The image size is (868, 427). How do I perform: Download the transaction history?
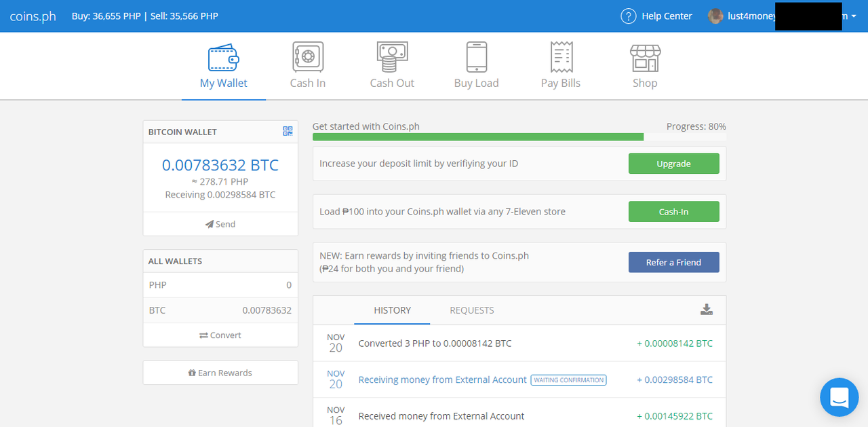pyautogui.click(x=707, y=309)
